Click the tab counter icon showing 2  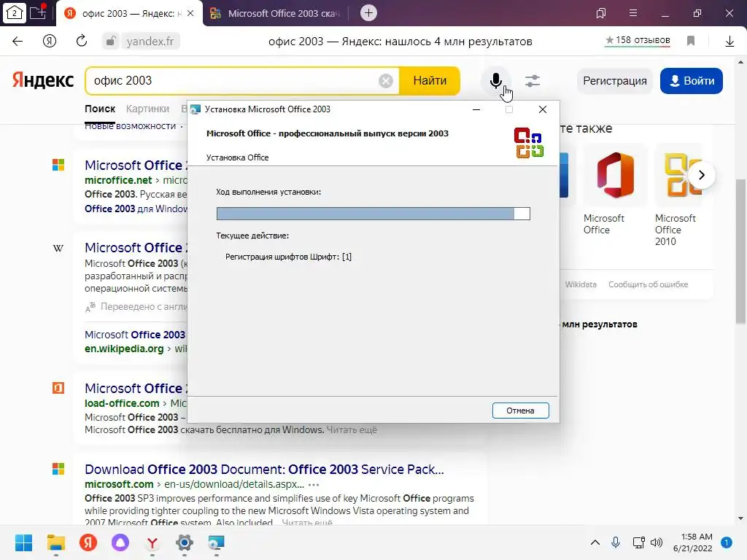click(14, 13)
